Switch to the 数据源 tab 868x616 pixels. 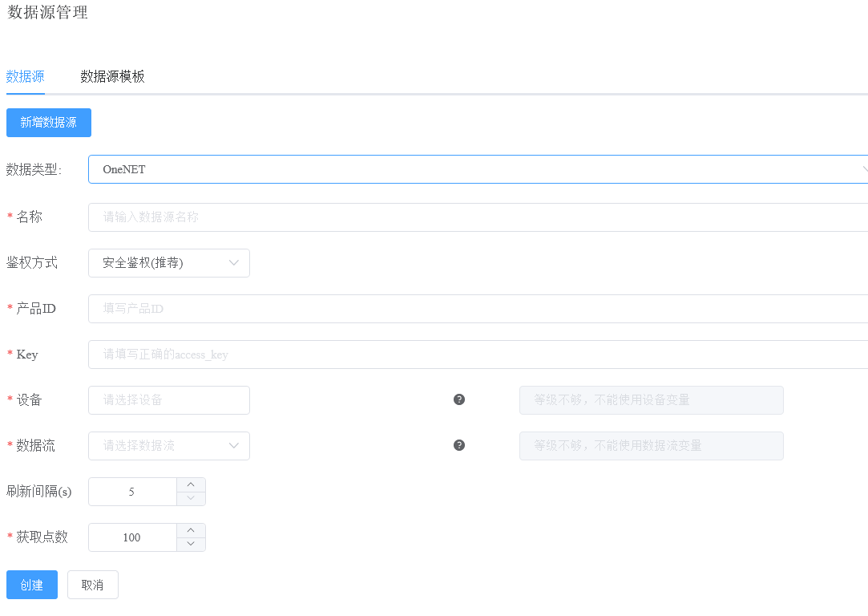(x=25, y=77)
